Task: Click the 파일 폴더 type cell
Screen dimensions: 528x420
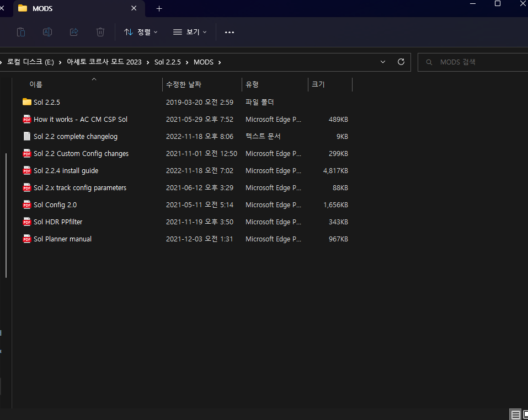Action: [x=260, y=102]
